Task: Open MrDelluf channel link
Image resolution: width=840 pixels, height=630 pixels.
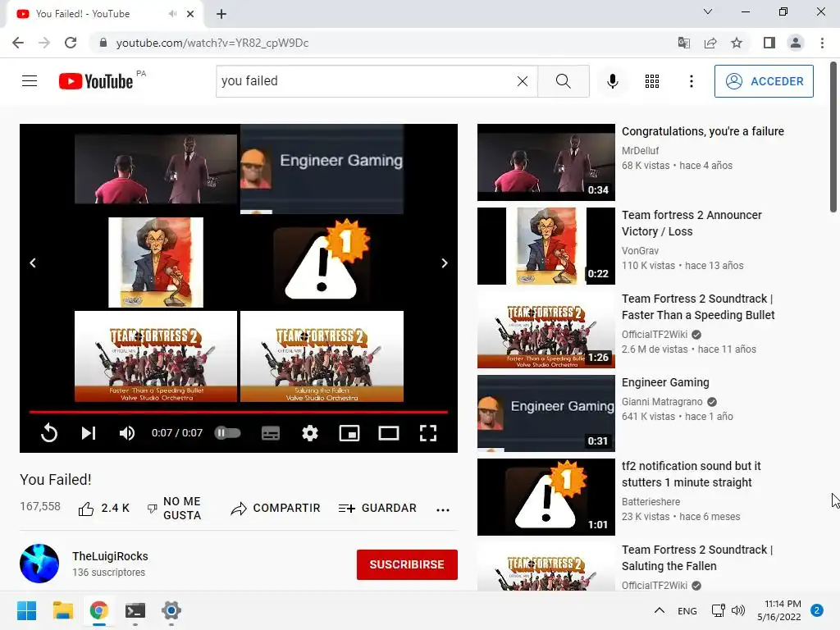Action: click(640, 151)
